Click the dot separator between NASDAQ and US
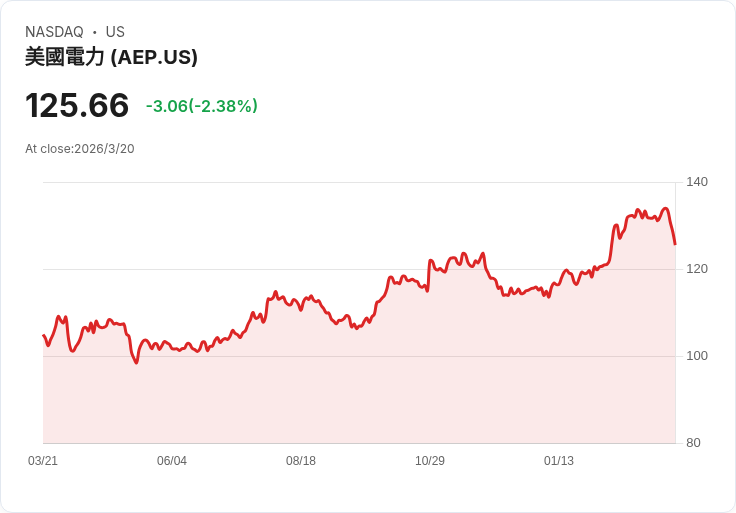The width and height of the screenshot is (736, 513). pyautogui.click(x=94, y=32)
